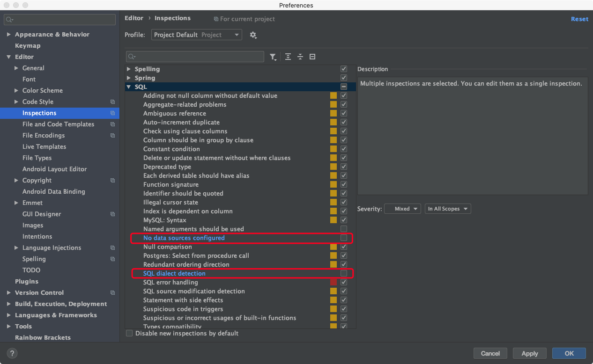
Task: Select the Constant condition inspection row
Action: point(240,149)
